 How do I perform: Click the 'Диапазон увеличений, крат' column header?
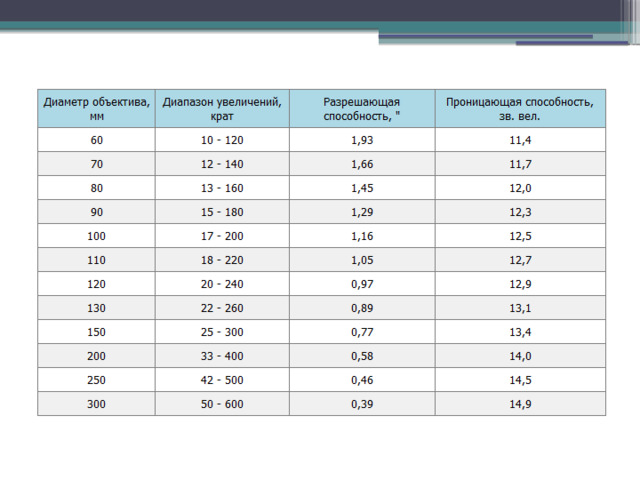(222, 109)
